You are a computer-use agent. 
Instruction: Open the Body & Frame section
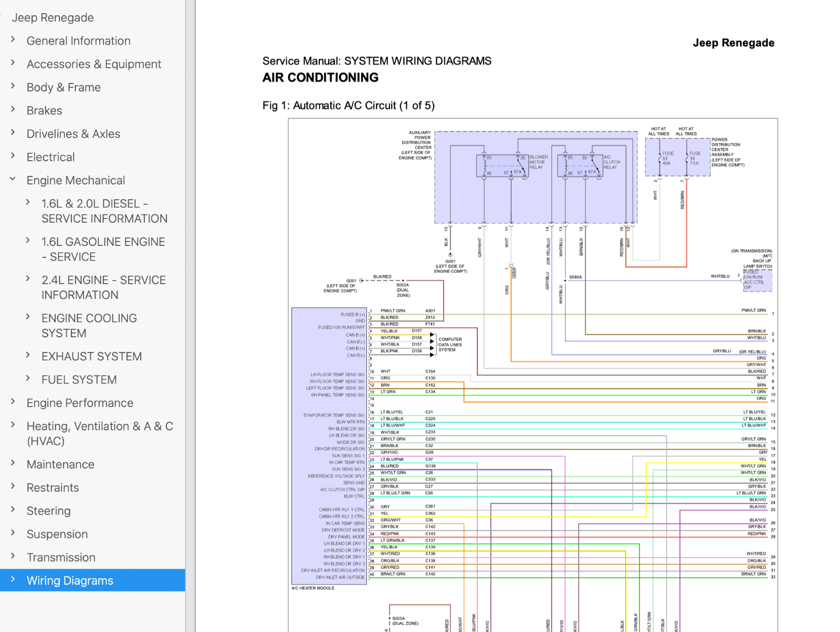64,87
